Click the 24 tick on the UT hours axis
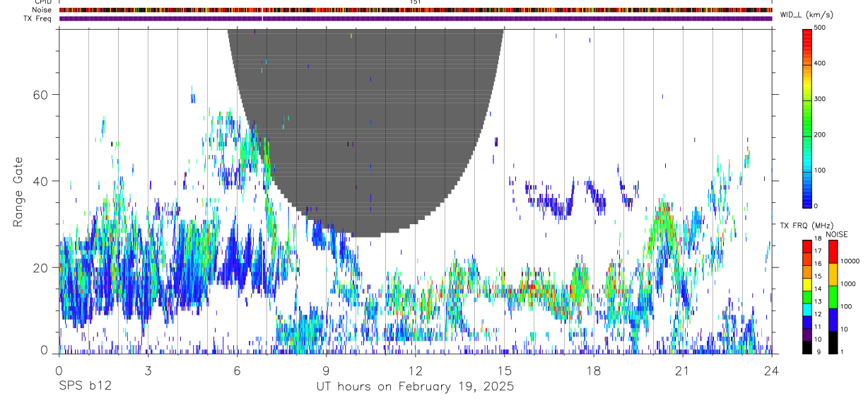Viewport: 868px width, 401px height. [771, 370]
